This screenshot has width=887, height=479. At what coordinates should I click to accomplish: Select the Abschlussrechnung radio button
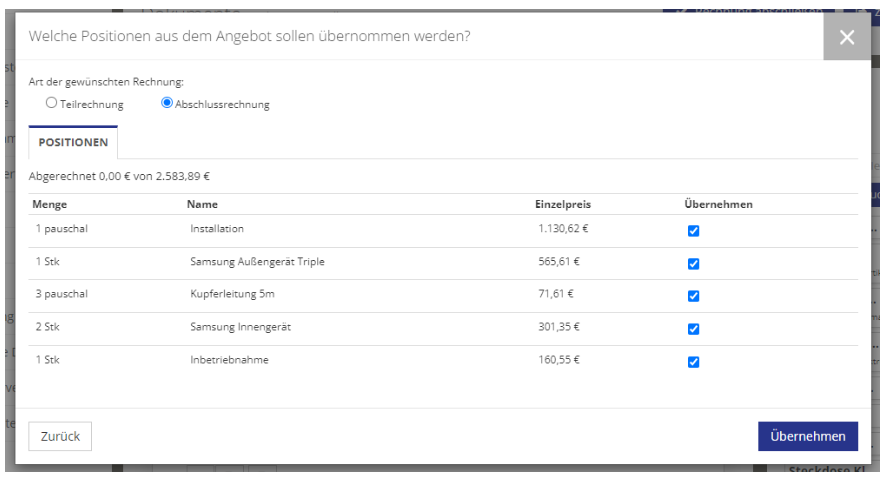click(166, 103)
